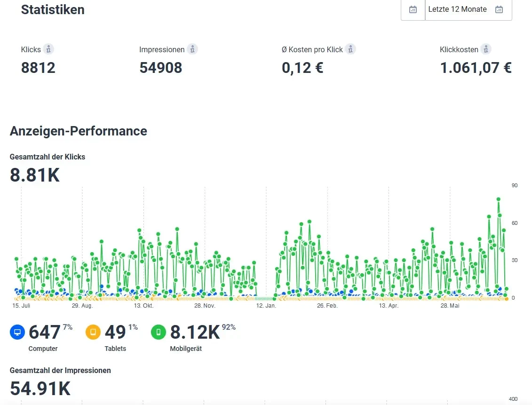This screenshot has width=532, height=405.
Task: Click the blue Computer device icon
Action: pyautogui.click(x=17, y=333)
